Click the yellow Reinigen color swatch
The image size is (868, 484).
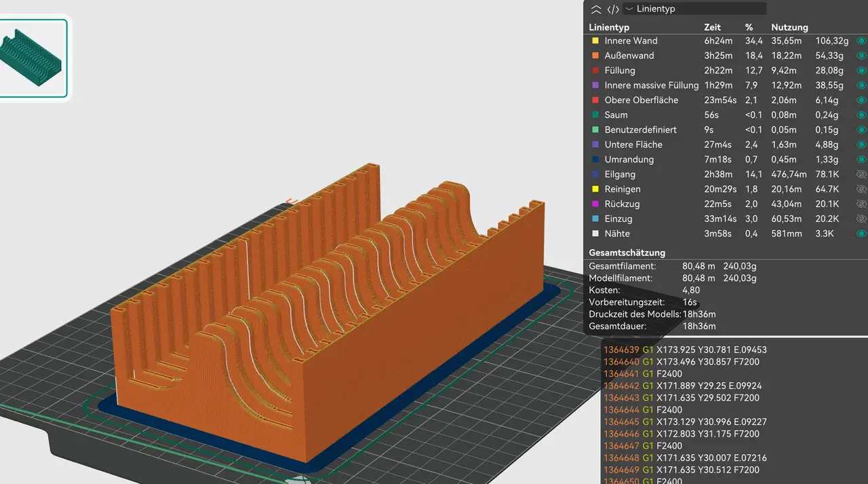click(595, 189)
